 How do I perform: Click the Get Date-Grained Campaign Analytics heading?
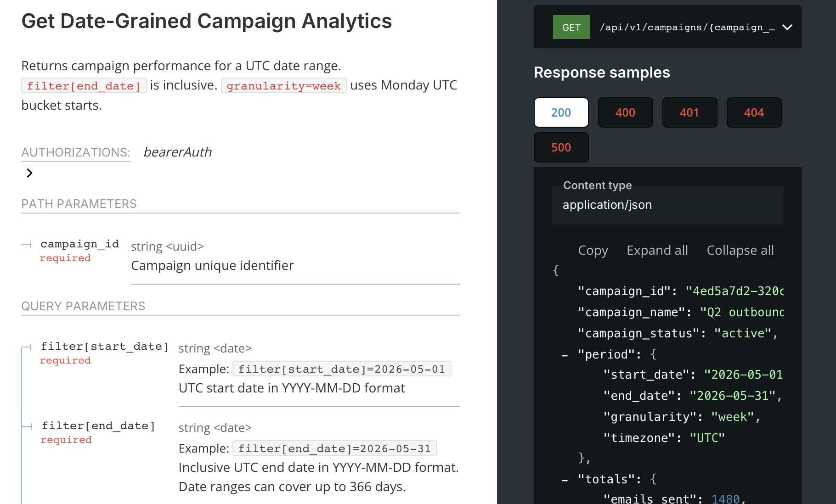pos(207,21)
